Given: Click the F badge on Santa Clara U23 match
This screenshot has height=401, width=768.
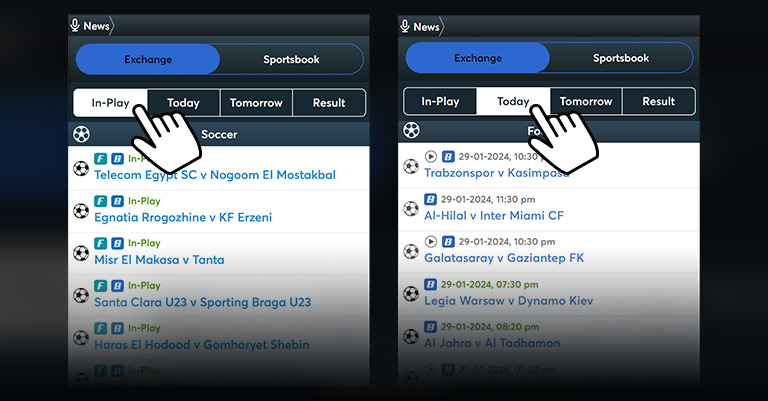Looking at the screenshot, I should [100, 286].
